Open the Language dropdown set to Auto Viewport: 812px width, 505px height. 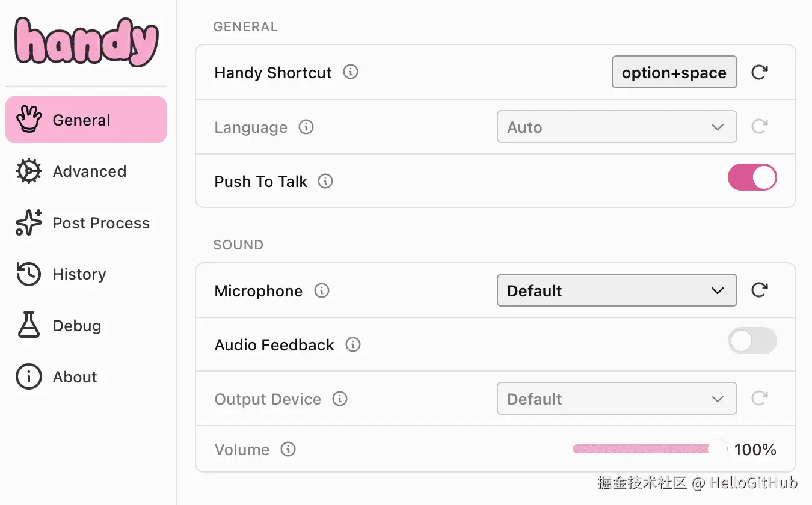pos(617,127)
